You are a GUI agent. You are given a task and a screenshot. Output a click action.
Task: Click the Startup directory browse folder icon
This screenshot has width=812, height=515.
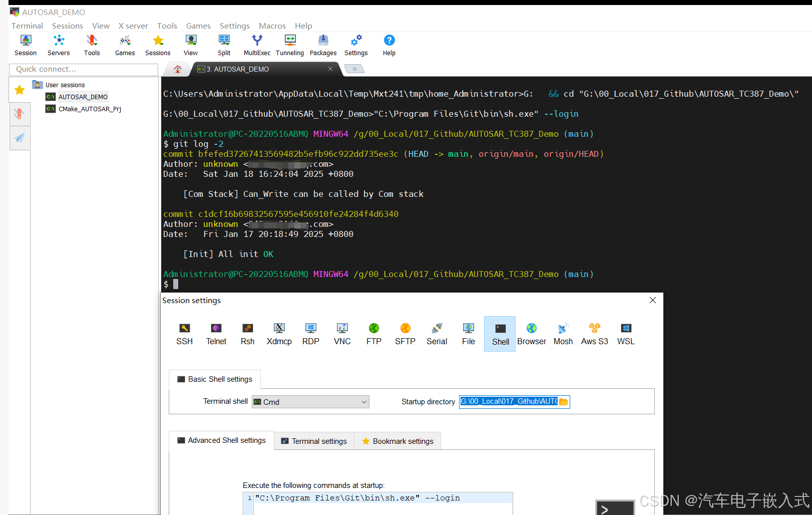pos(564,402)
